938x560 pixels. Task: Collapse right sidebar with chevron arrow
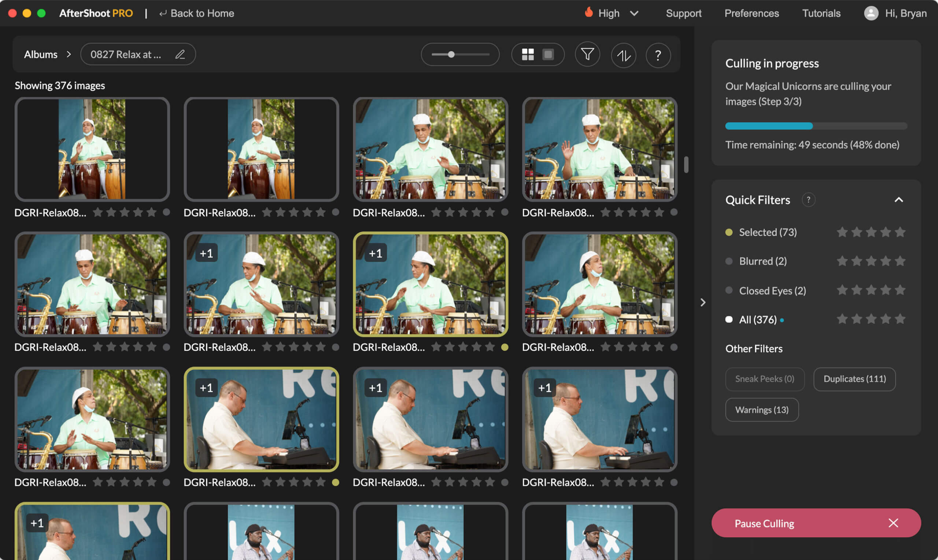pyautogui.click(x=702, y=302)
